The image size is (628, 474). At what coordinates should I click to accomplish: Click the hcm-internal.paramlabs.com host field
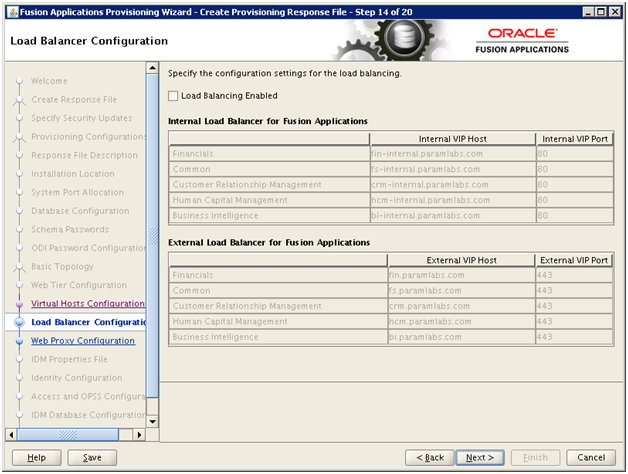pyautogui.click(x=453, y=200)
